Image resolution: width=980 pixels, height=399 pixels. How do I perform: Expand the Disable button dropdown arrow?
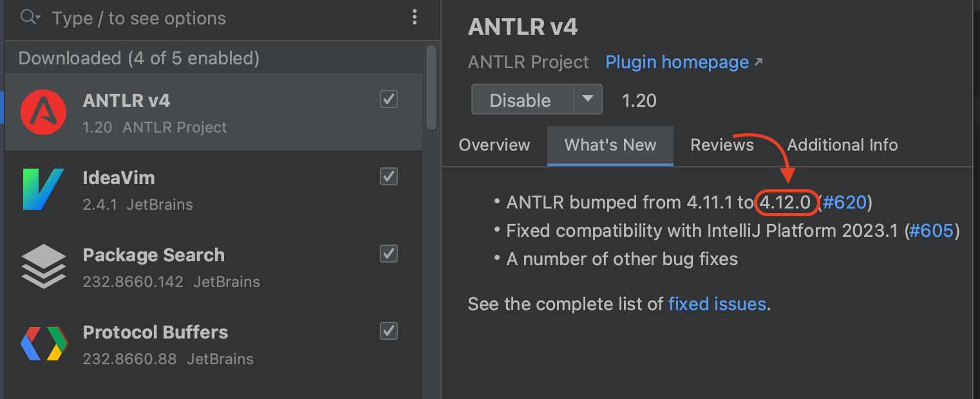click(x=587, y=99)
